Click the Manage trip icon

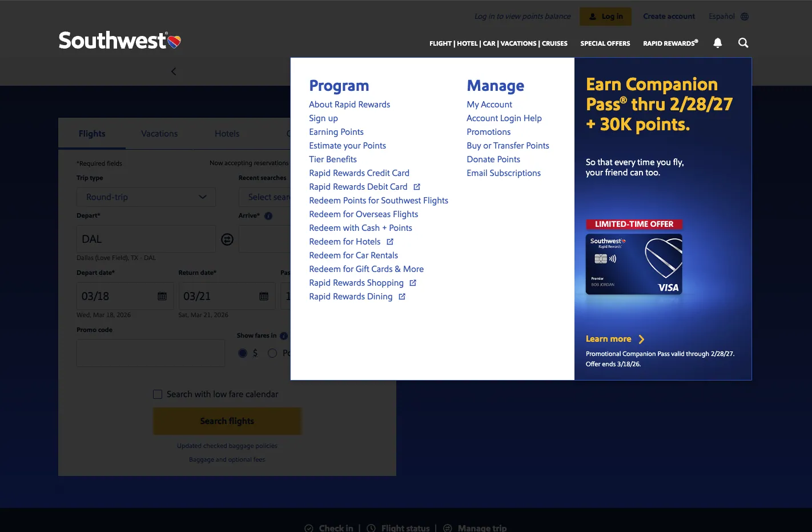[x=448, y=529]
